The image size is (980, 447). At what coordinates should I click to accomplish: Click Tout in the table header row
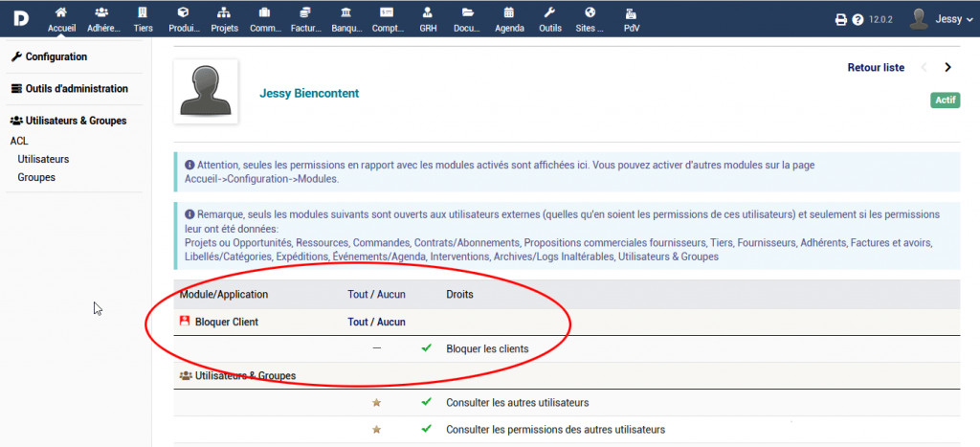(358, 294)
